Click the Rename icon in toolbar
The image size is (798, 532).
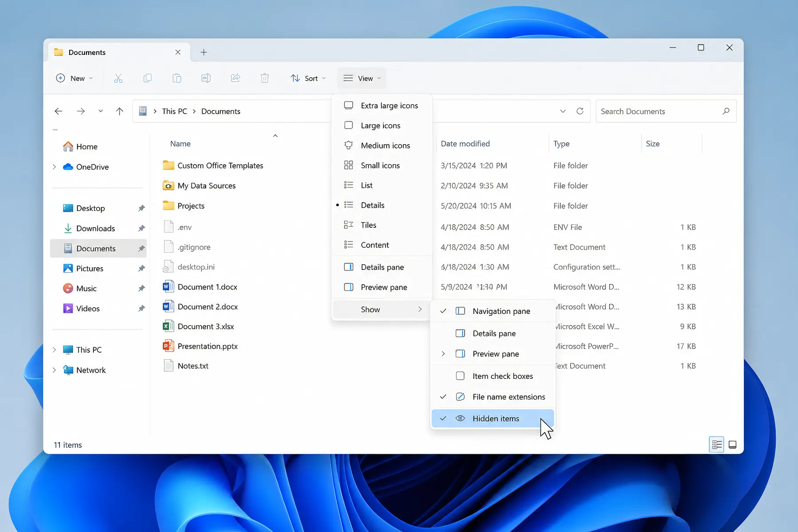(x=206, y=78)
